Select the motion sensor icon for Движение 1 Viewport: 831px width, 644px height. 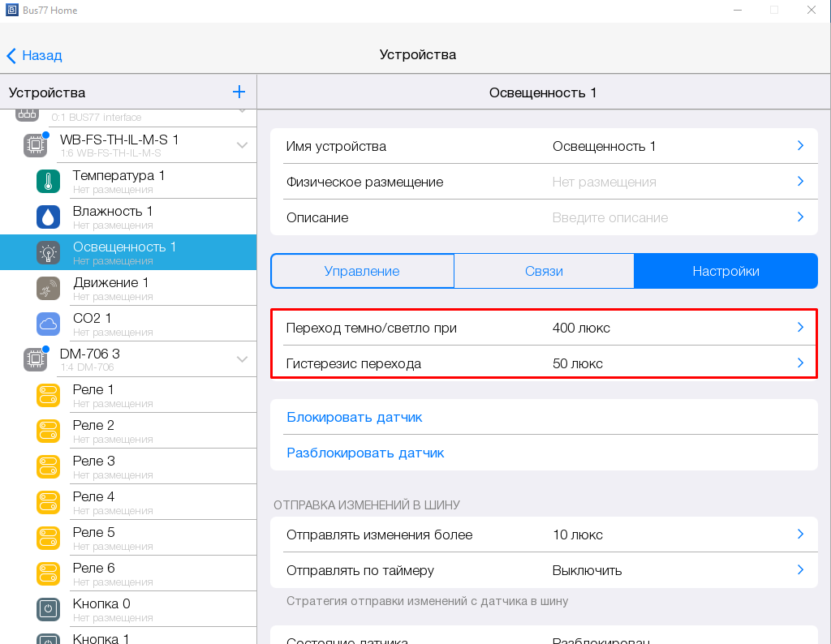click(x=48, y=289)
